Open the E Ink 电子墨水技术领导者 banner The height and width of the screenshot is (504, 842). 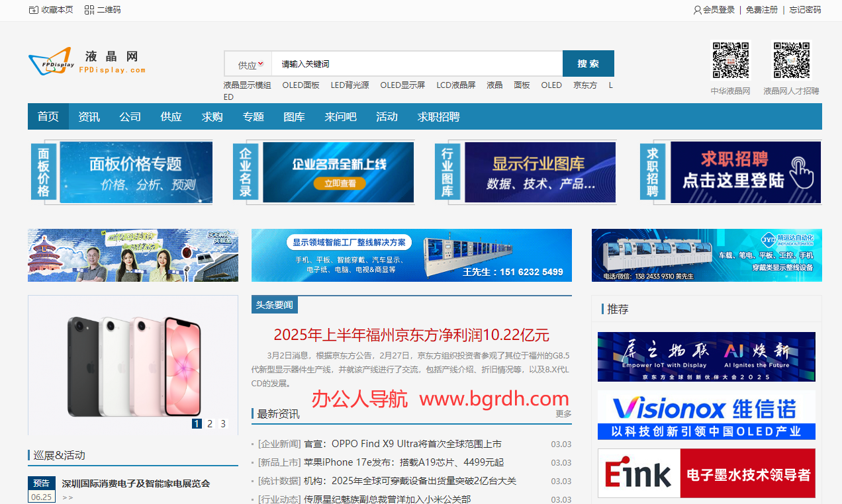point(706,473)
